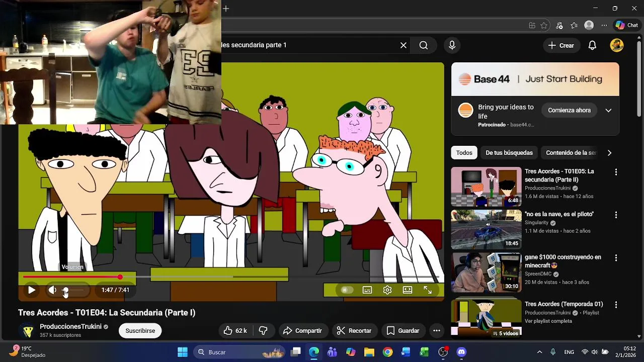This screenshot has width=644, height=362.
Task: Seek in the red video progress bar
Action: 231,277
